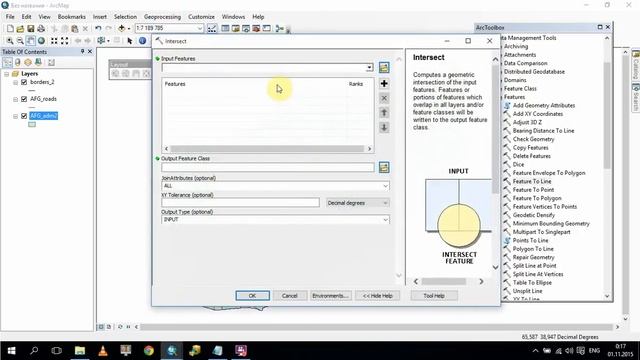Move feature down with arrow button
The height and width of the screenshot is (360, 640).
384,127
